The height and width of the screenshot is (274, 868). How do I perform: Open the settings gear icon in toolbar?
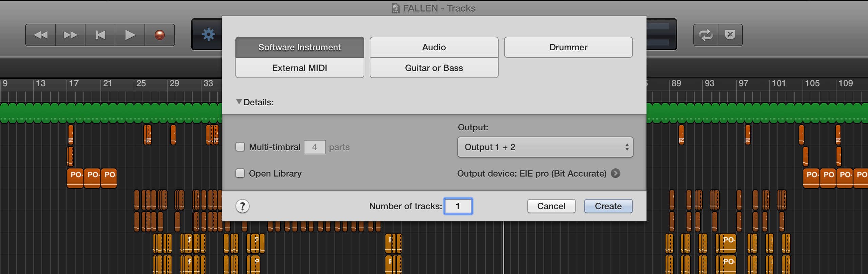pos(209,34)
